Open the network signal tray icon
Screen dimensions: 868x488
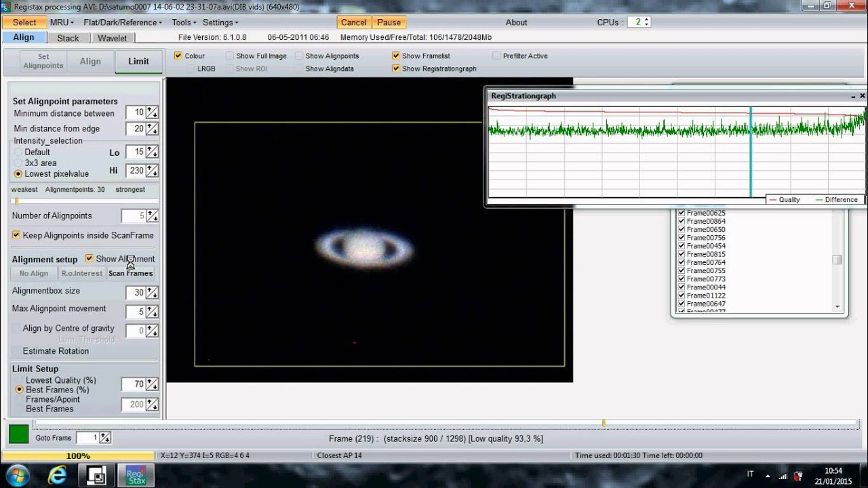click(x=783, y=475)
